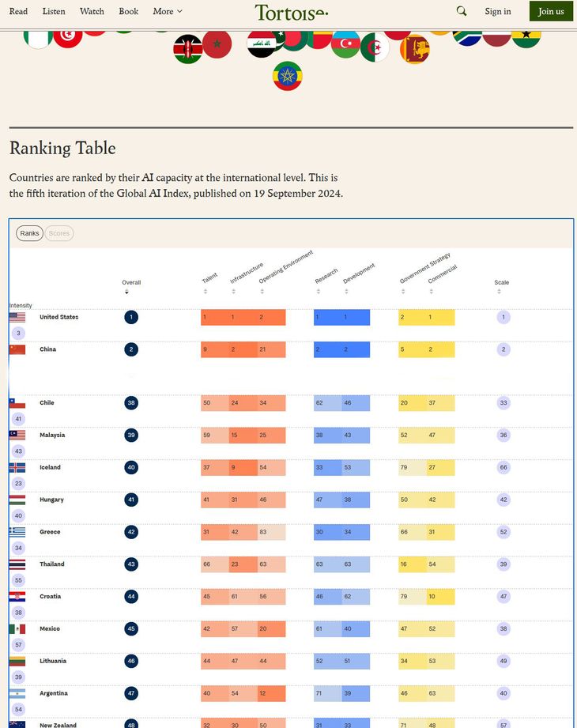The height and width of the screenshot is (728, 577).
Task: Switch to the Scores tab
Action: pos(59,233)
